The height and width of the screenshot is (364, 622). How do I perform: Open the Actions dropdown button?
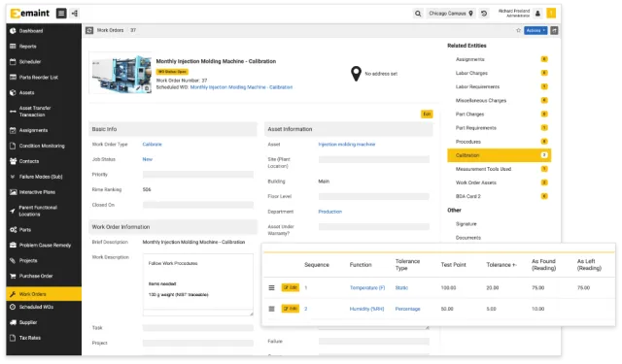(536, 30)
